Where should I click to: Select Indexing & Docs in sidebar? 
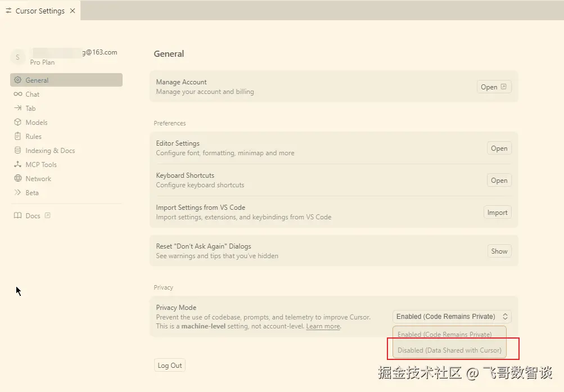[x=66, y=150]
